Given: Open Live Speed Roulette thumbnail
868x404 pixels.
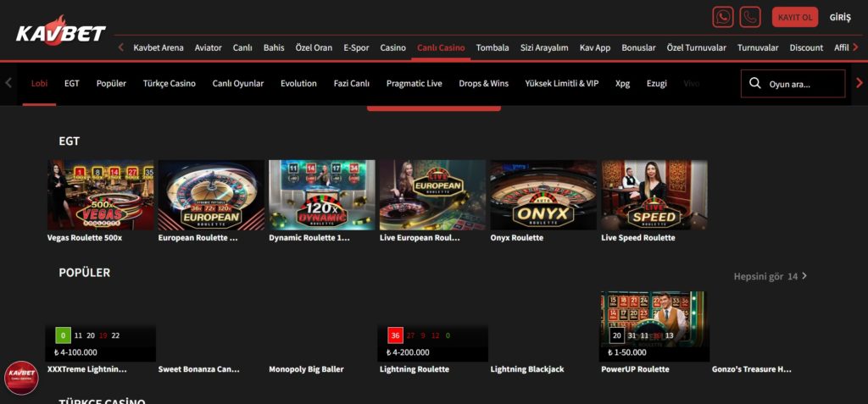Looking at the screenshot, I should point(654,195).
